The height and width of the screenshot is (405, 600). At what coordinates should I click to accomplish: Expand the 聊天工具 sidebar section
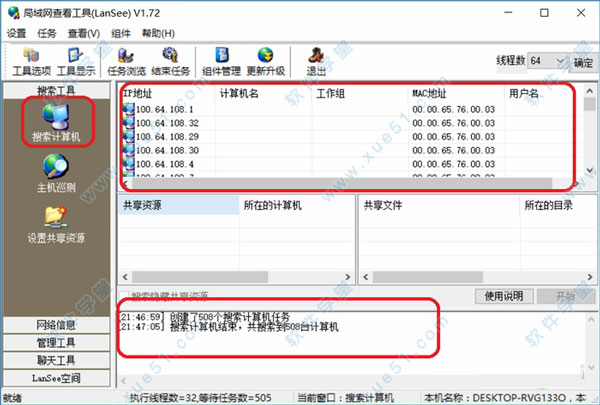tap(57, 359)
